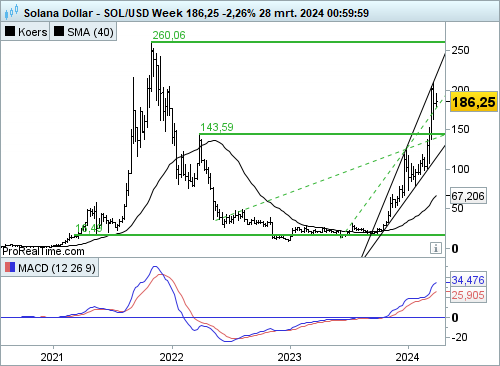Click the 67,206 SMA value label
This screenshot has height=366, width=500.
(x=468, y=196)
